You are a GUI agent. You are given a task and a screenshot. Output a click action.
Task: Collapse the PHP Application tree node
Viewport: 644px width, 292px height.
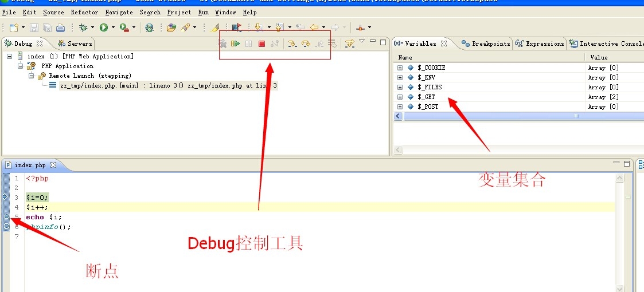(21, 66)
